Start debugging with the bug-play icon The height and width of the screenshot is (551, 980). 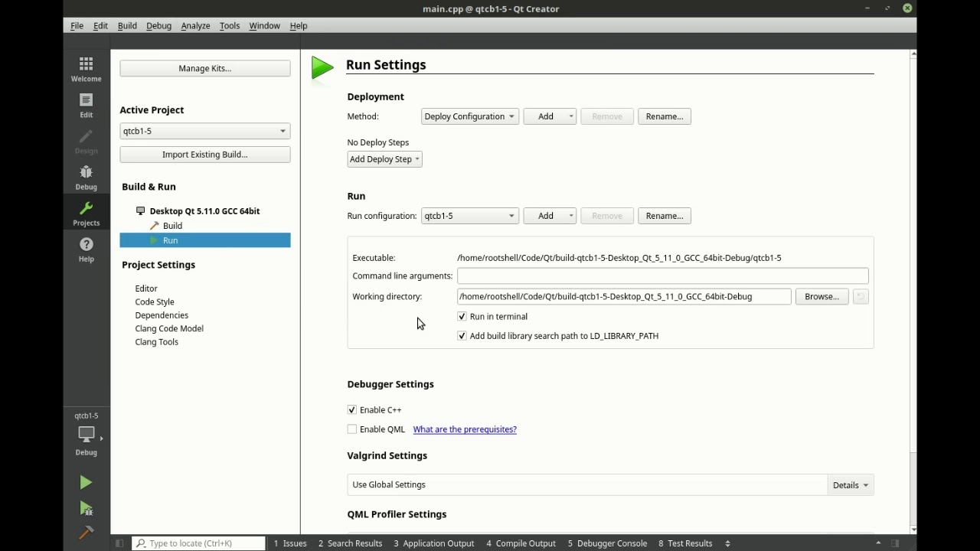[x=86, y=508]
